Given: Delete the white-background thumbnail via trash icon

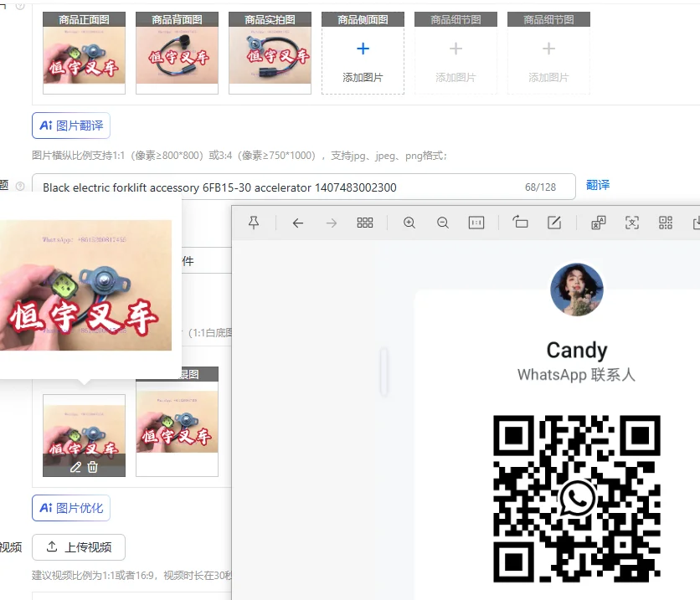Looking at the screenshot, I should click(92, 467).
